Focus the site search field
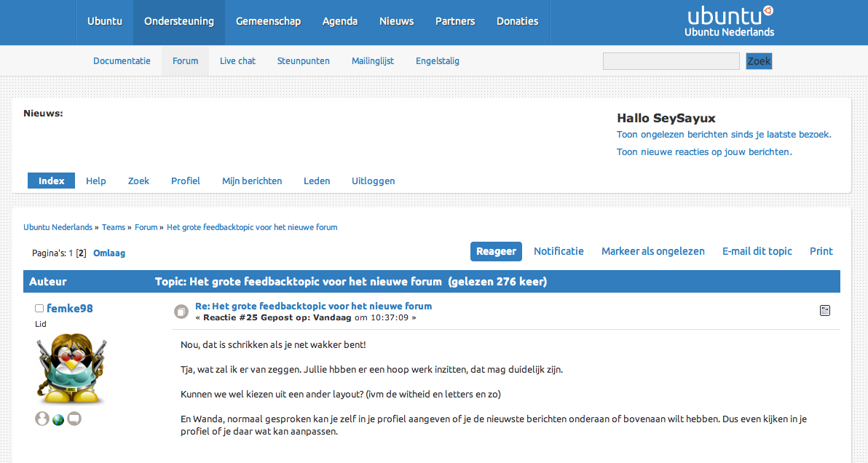This screenshot has width=868, height=463. 671,61
